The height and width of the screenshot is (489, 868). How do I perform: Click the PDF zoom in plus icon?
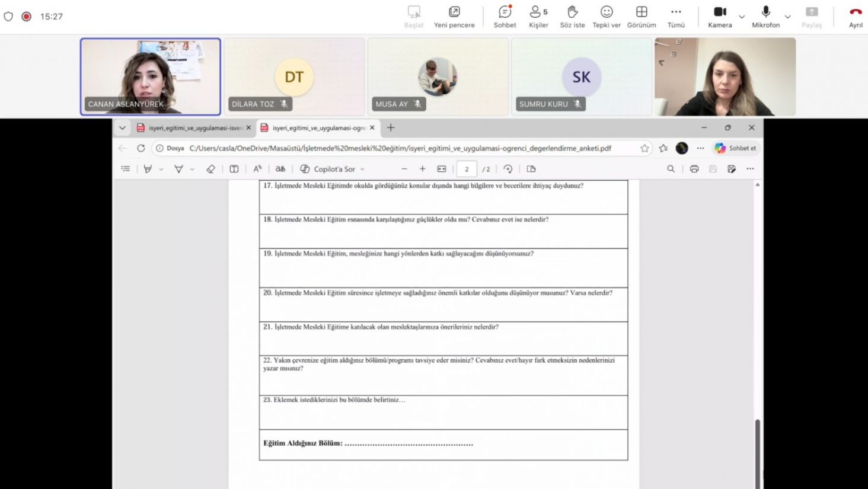(x=423, y=169)
